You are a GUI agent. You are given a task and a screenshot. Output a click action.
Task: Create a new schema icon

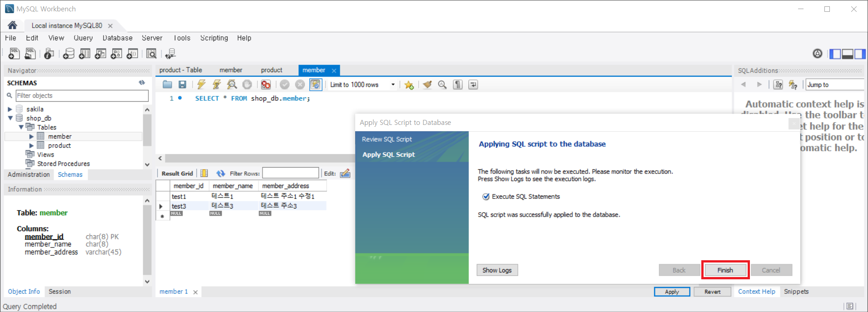(x=69, y=54)
